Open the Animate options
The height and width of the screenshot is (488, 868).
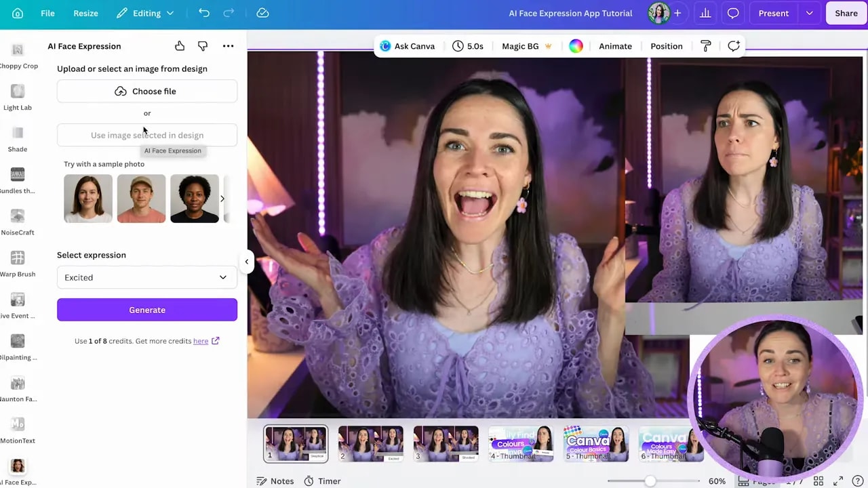click(615, 46)
